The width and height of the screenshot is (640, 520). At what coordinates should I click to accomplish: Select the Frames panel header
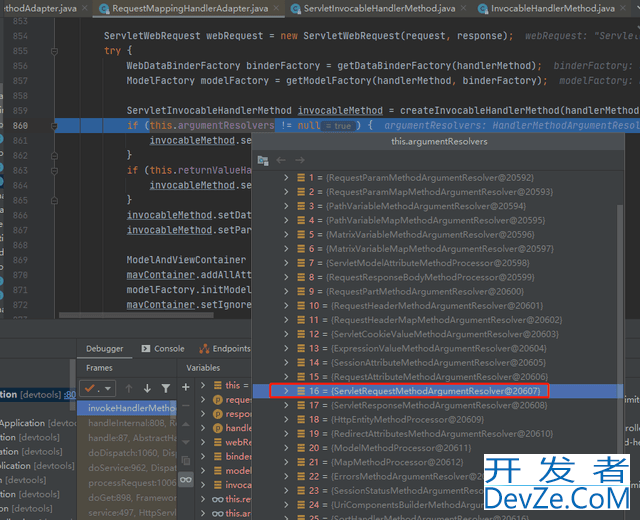pos(99,368)
